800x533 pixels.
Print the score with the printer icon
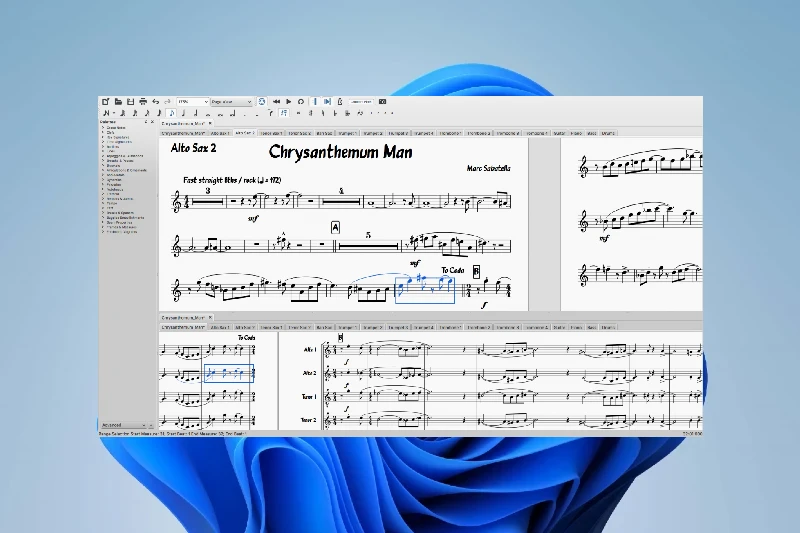click(143, 102)
